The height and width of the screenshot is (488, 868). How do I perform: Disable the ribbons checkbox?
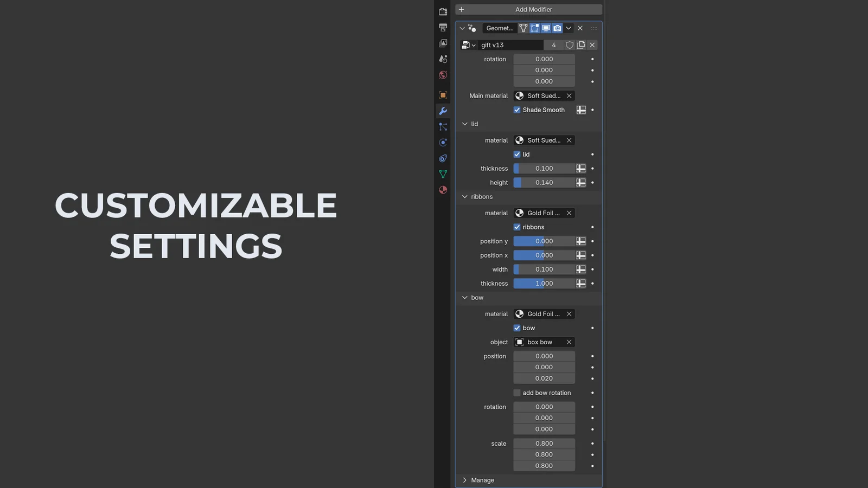[x=517, y=227]
